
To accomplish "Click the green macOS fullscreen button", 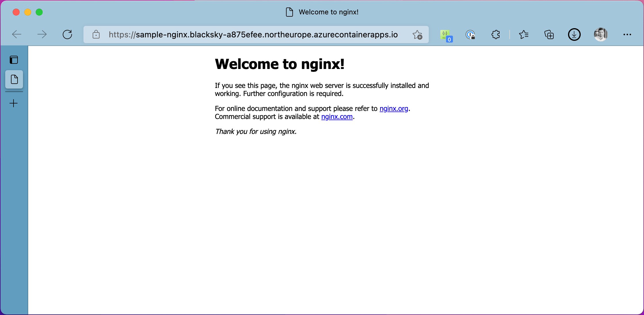I will tap(39, 12).
